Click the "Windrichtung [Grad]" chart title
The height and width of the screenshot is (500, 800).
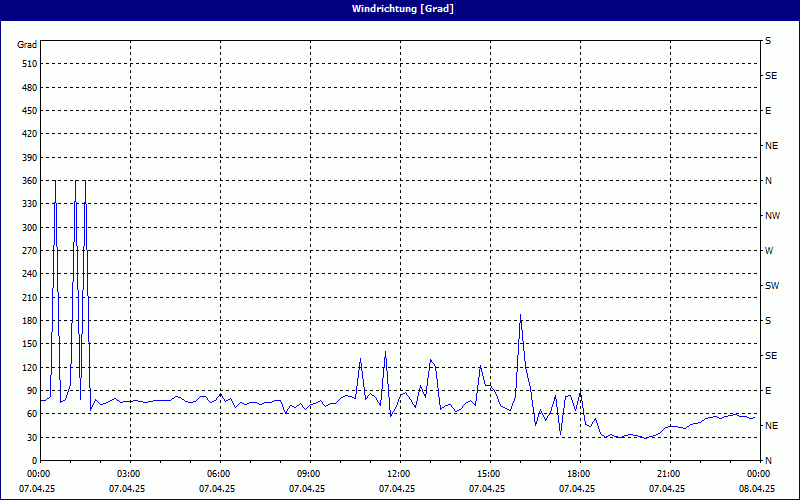click(x=399, y=9)
